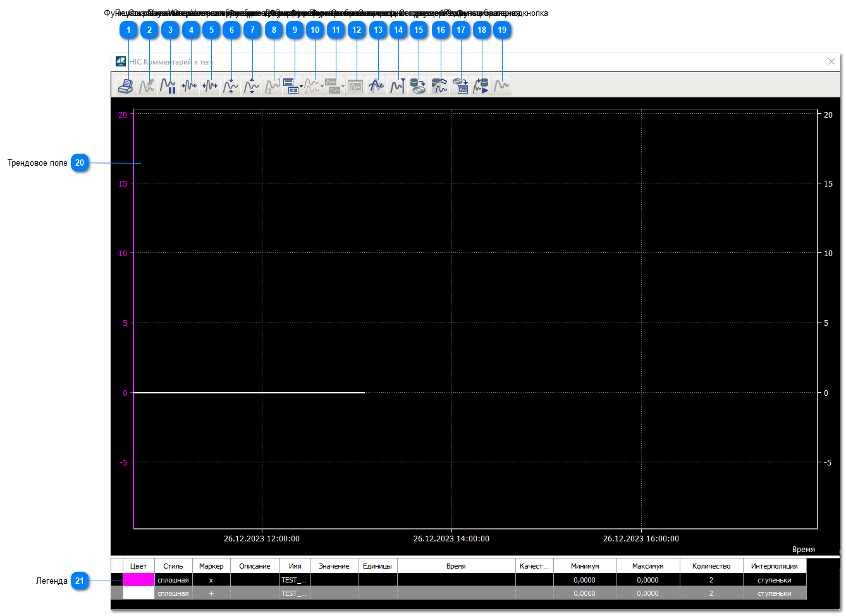The width and height of the screenshot is (846, 616).
Task: Click TEST_... name in white legend row
Action: 295,593
